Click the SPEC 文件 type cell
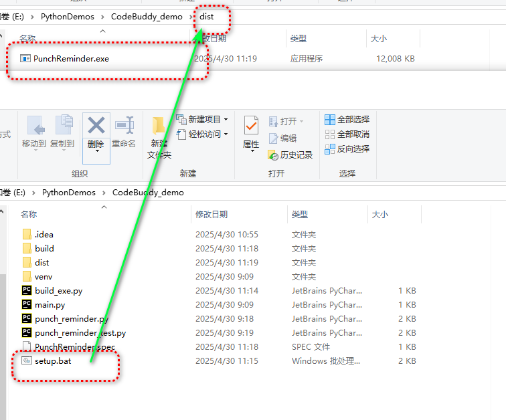Screen dimensions: 506x420 point(311,347)
